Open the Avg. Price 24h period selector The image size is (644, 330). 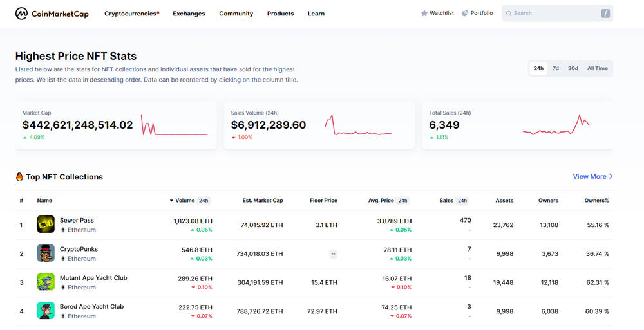pos(402,201)
